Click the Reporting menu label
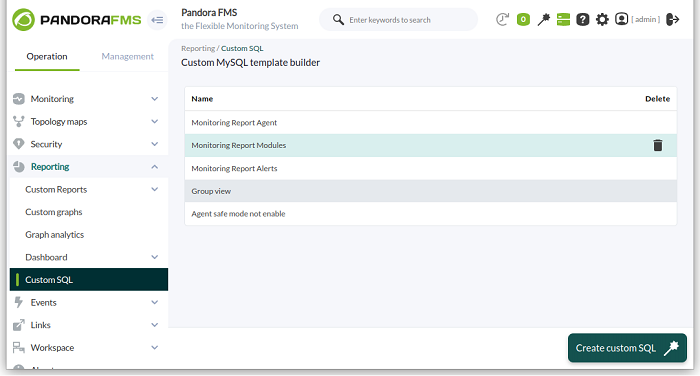The image size is (700, 376). 50,167
